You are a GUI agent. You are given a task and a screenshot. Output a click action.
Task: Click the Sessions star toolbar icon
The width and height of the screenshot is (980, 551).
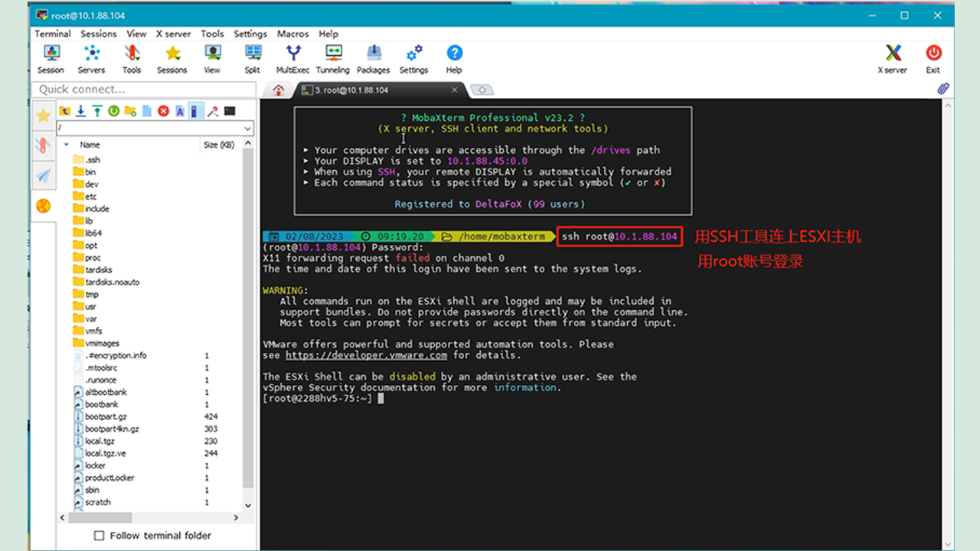(x=172, y=59)
